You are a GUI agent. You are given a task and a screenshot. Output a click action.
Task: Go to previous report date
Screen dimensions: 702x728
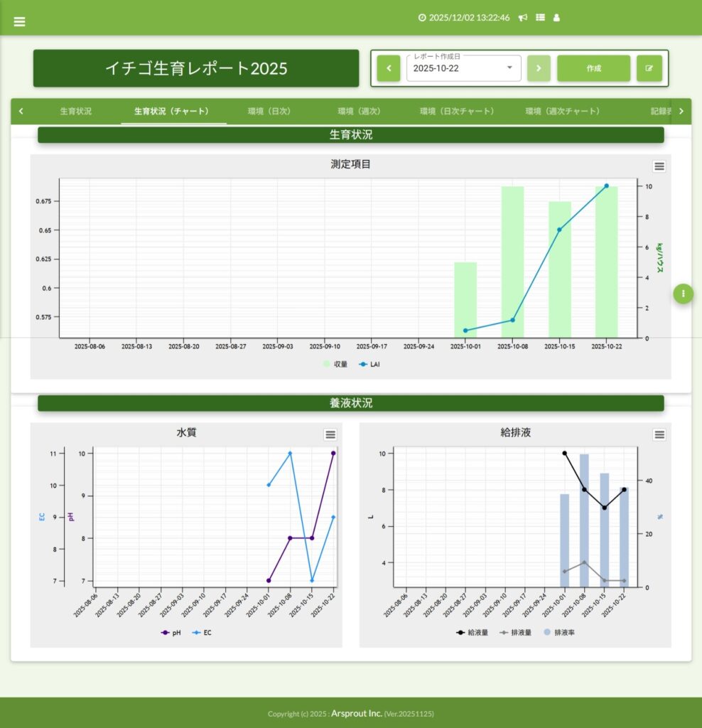point(389,68)
